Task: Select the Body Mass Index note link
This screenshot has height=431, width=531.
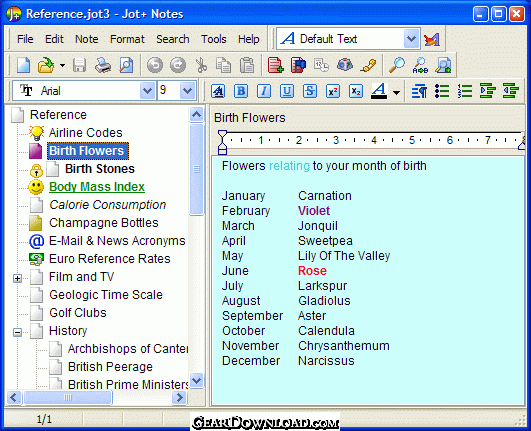Action: tap(97, 187)
